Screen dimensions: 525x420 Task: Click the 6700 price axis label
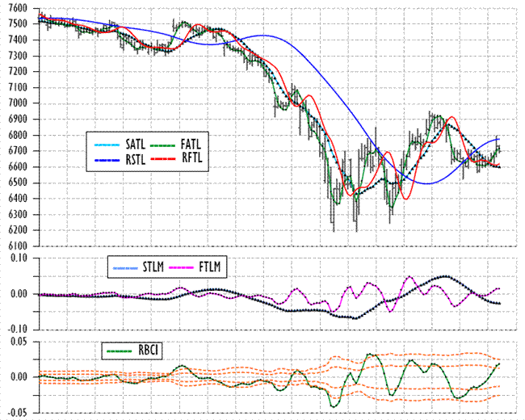[x=18, y=151]
